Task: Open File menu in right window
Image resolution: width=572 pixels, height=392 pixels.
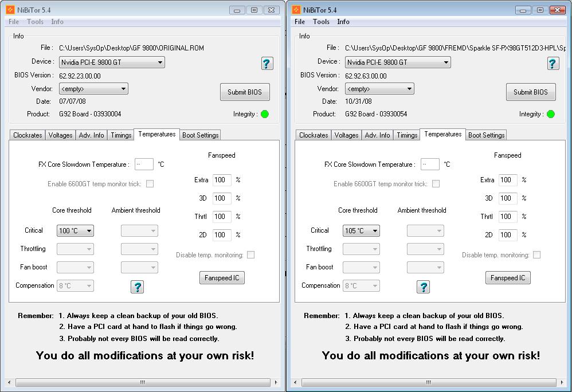Action: click(x=300, y=22)
